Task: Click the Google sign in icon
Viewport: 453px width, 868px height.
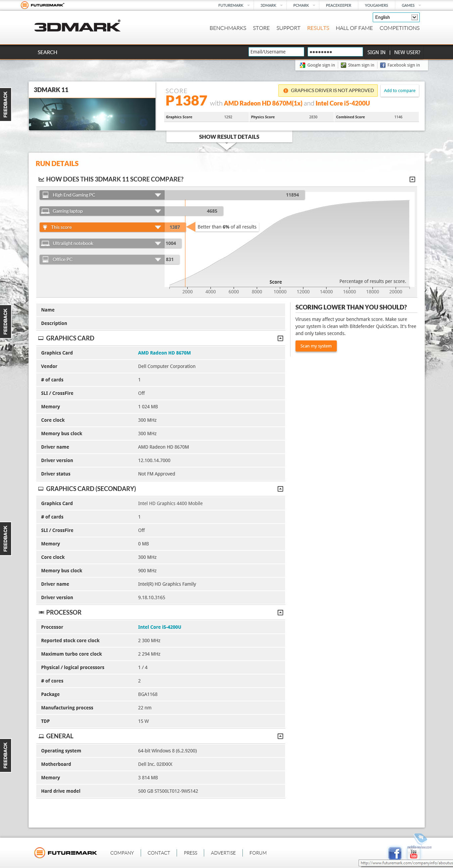Action: pyautogui.click(x=302, y=65)
